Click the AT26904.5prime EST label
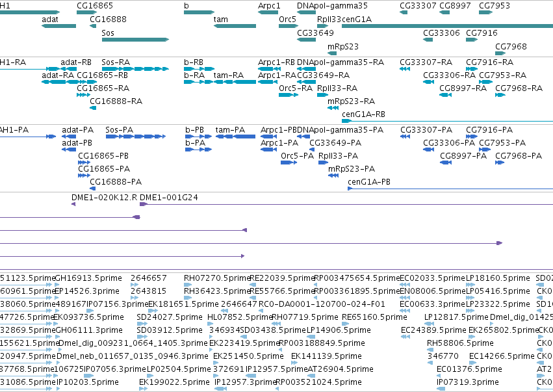Screen dimensions: 553x392 tap(341, 369)
